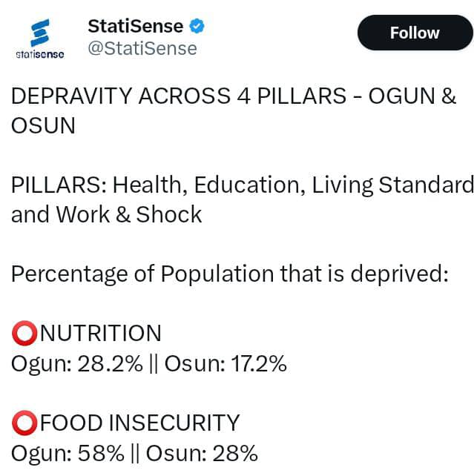Click the red circle beside NUTRITION

(24, 334)
